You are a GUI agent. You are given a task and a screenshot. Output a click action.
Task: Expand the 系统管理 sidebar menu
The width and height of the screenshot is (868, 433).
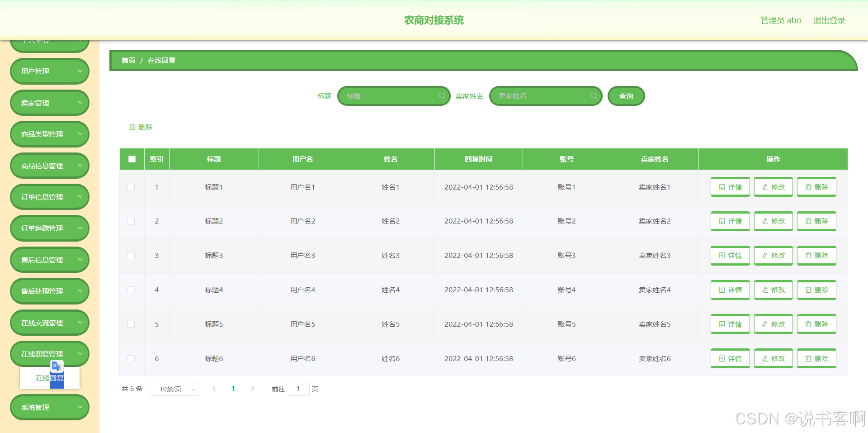(50, 407)
